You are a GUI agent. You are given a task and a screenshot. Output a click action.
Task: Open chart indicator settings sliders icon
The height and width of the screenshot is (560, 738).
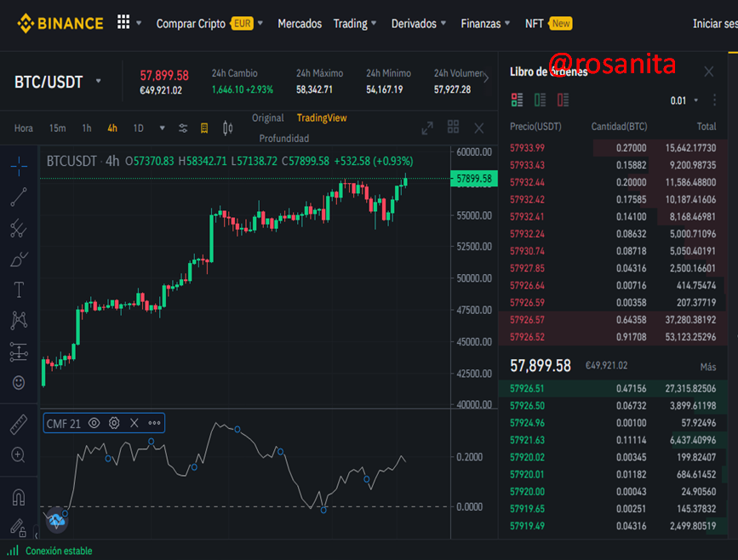coord(183,129)
